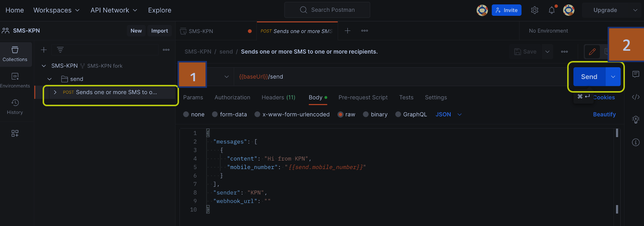This screenshot has width=644, height=226.
Task: Switch to the Settings request tab
Action: [x=436, y=97]
